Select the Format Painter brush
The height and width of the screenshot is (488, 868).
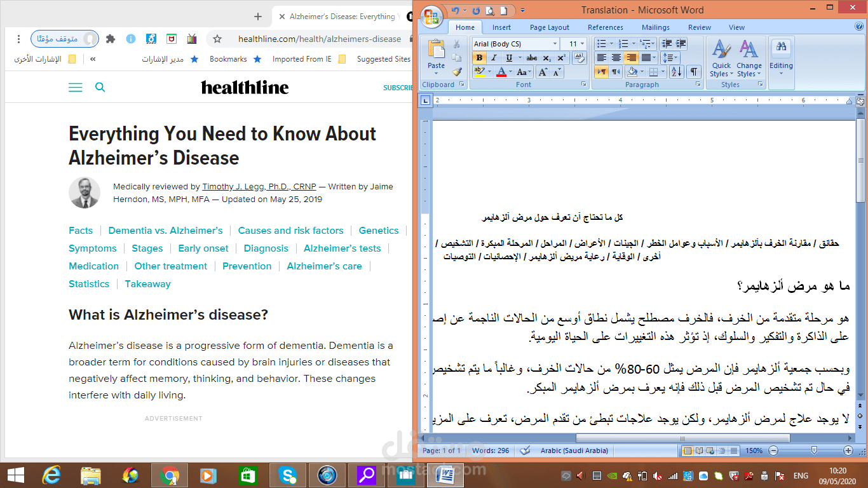(456, 72)
